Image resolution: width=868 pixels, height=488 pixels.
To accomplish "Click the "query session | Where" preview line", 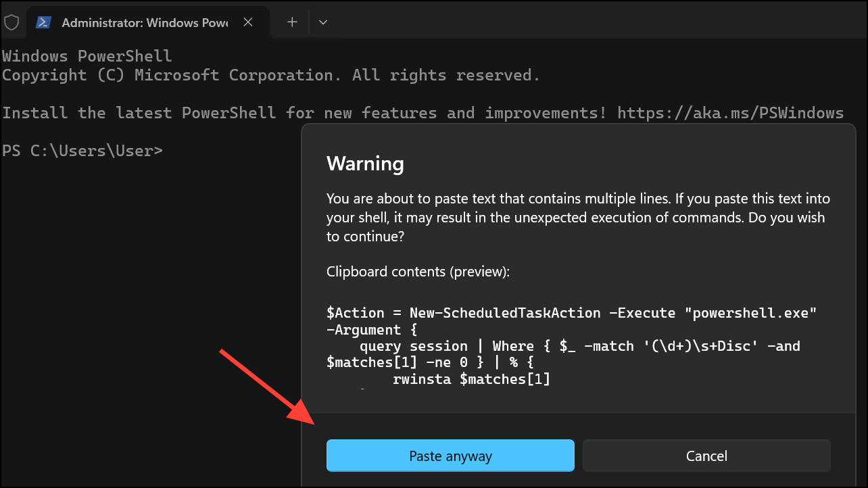I will (x=580, y=346).
